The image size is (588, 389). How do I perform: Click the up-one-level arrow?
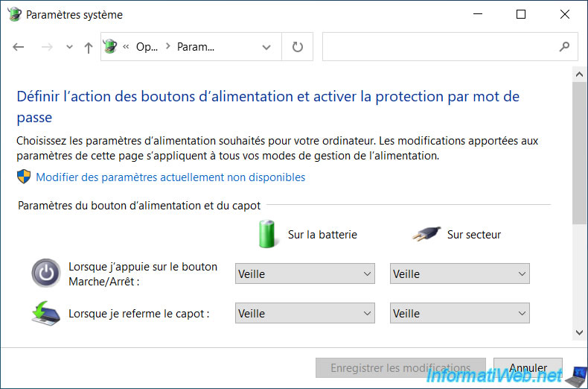(89, 47)
